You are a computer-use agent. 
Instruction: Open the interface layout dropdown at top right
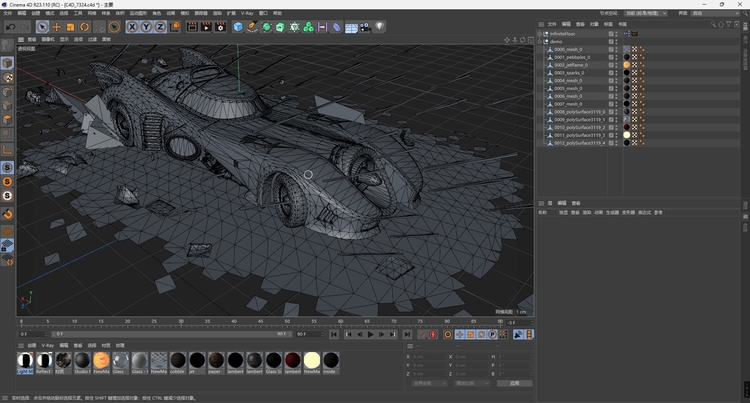[715, 13]
